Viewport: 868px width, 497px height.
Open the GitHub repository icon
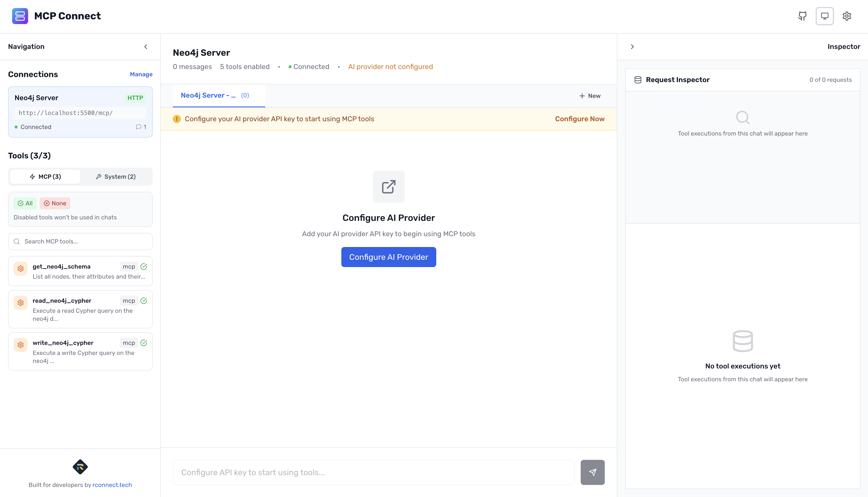click(802, 16)
